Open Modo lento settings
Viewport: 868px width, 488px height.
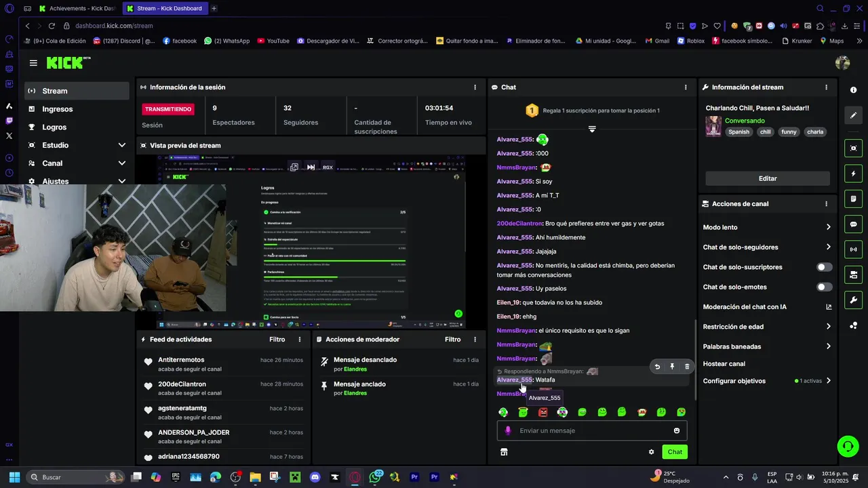pyautogui.click(x=767, y=227)
